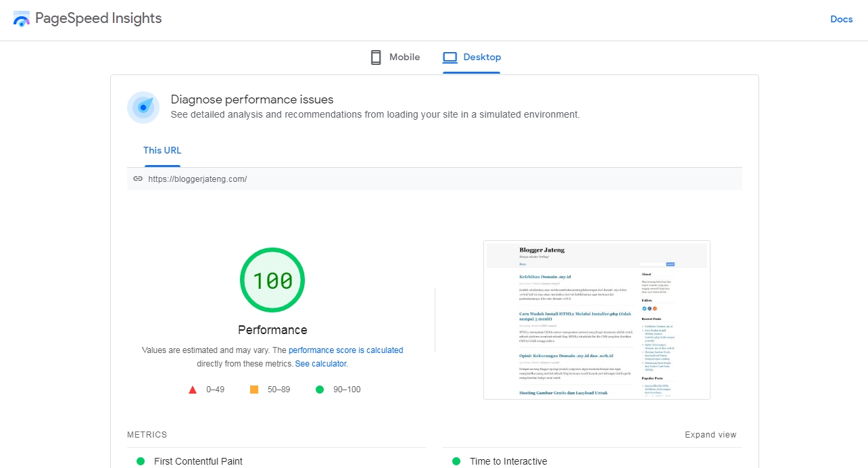Click the Time to Interactive metric
868x468 pixels.
pyautogui.click(x=508, y=461)
